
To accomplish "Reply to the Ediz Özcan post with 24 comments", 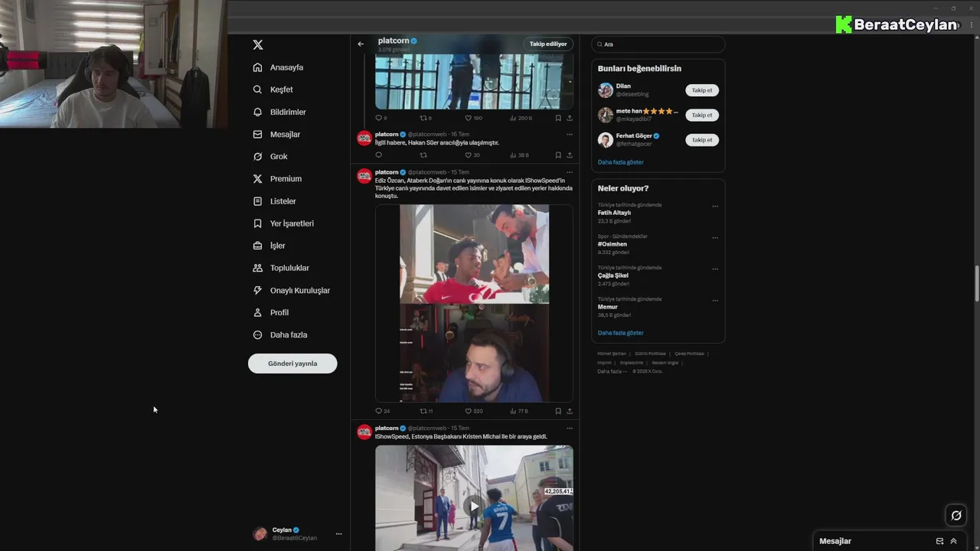I will tap(382, 411).
